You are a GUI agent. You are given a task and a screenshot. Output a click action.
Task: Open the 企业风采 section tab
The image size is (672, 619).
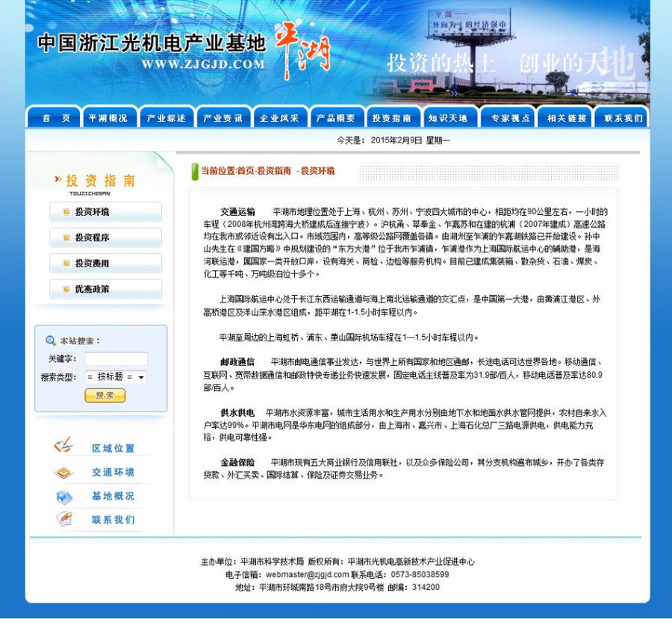(281, 116)
